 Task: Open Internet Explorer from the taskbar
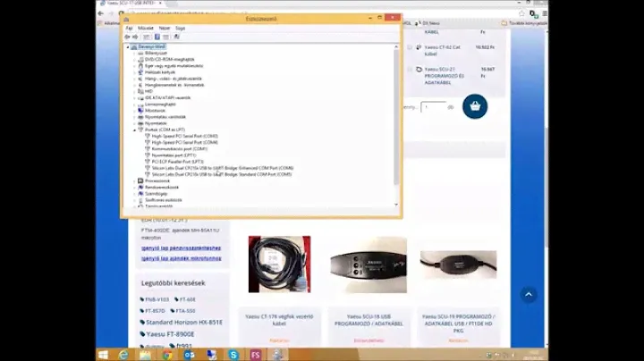pos(122,354)
